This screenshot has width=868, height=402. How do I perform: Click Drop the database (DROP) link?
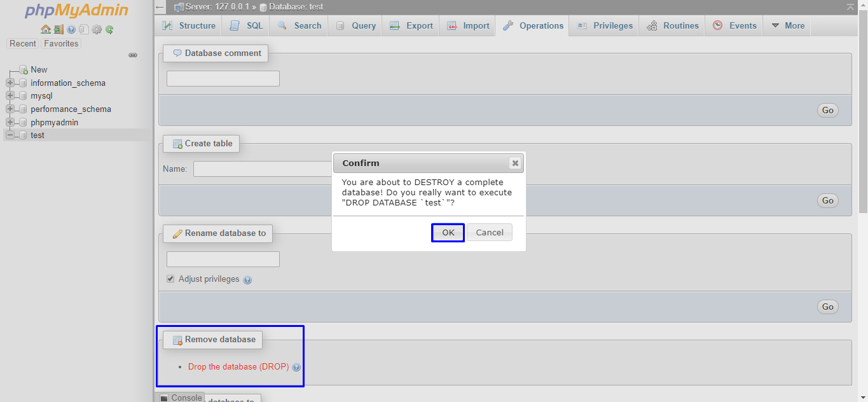pyautogui.click(x=238, y=367)
